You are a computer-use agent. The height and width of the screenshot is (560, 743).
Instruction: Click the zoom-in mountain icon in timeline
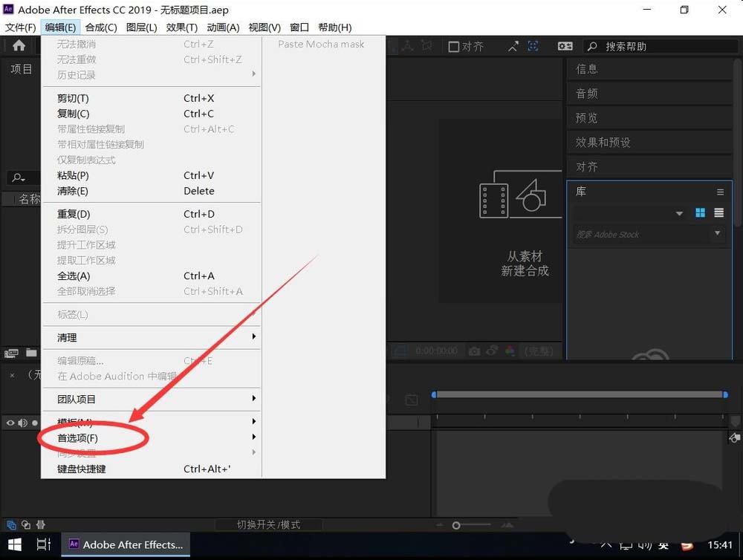(x=507, y=525)
